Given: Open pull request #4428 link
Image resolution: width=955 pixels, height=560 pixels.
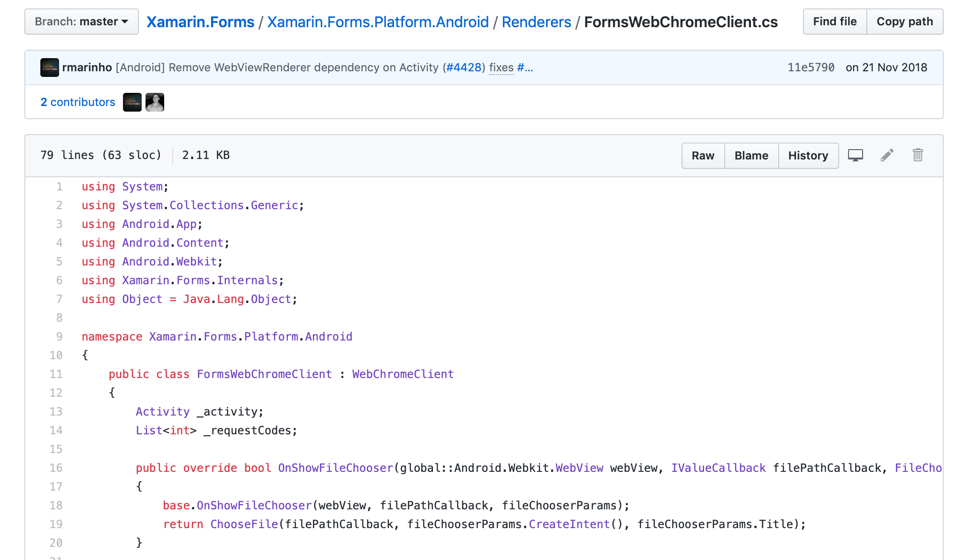Looking at the screenshot, I should (464, 68).
